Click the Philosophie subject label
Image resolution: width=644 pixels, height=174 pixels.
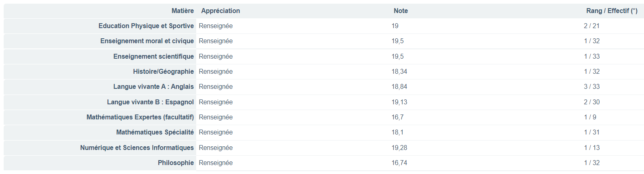pos(175,163)
